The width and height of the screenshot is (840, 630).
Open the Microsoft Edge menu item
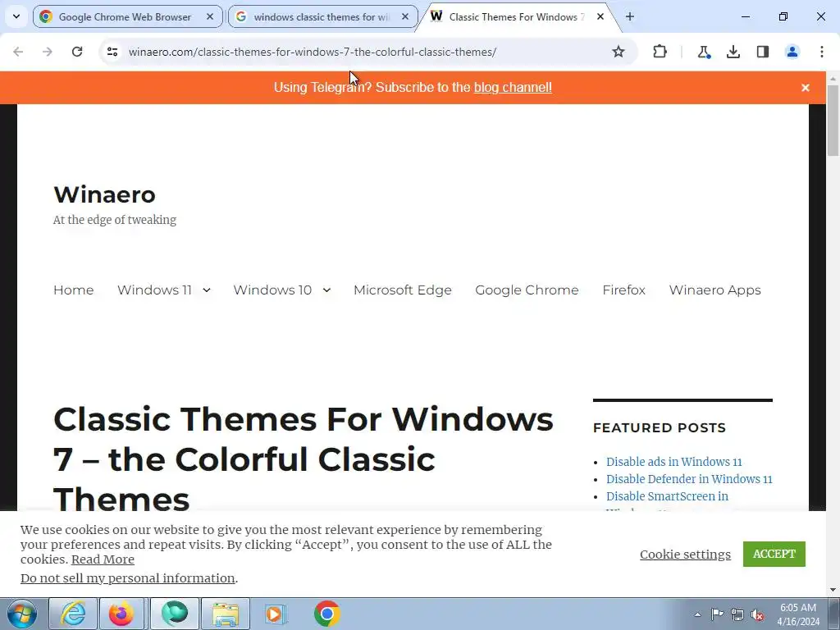(402, 290)
